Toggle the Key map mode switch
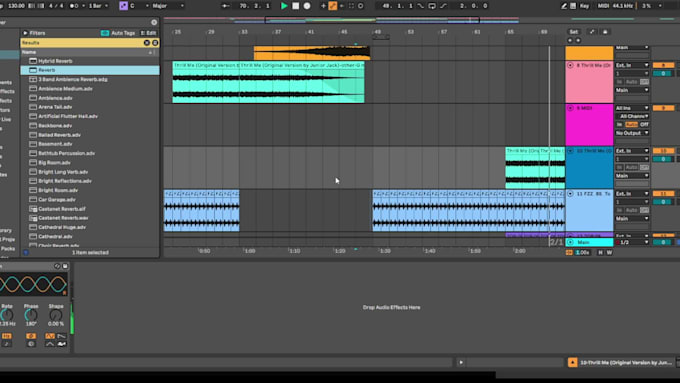 point(584,6)
